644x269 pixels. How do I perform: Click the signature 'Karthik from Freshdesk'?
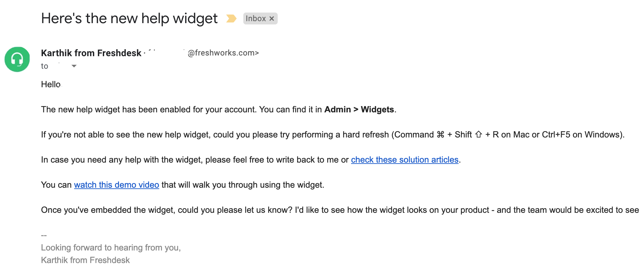[85, 260]
